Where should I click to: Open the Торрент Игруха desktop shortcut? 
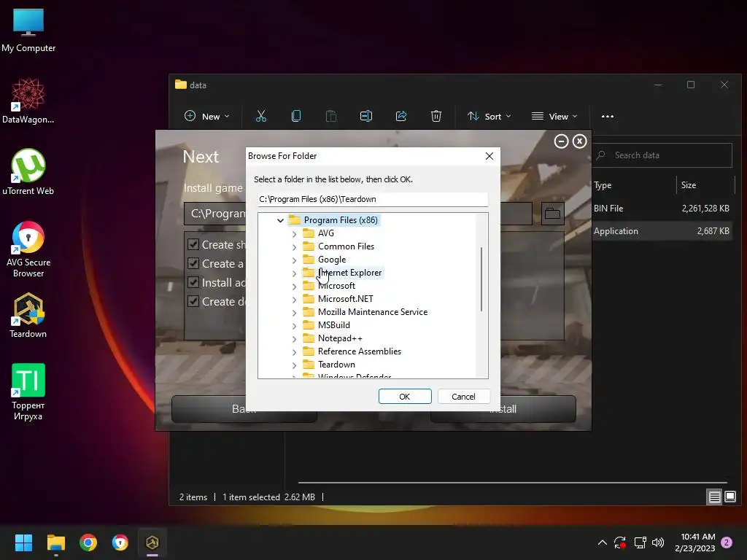[28, 392]
